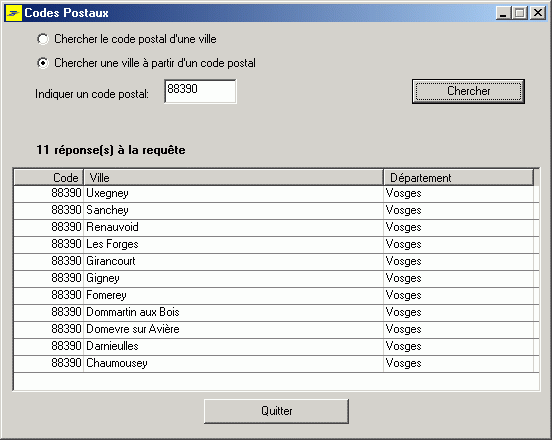Minimize the Codes Postaux window
Image resolution: width=552 pixels, height=440 pixels.
(503, 13)
